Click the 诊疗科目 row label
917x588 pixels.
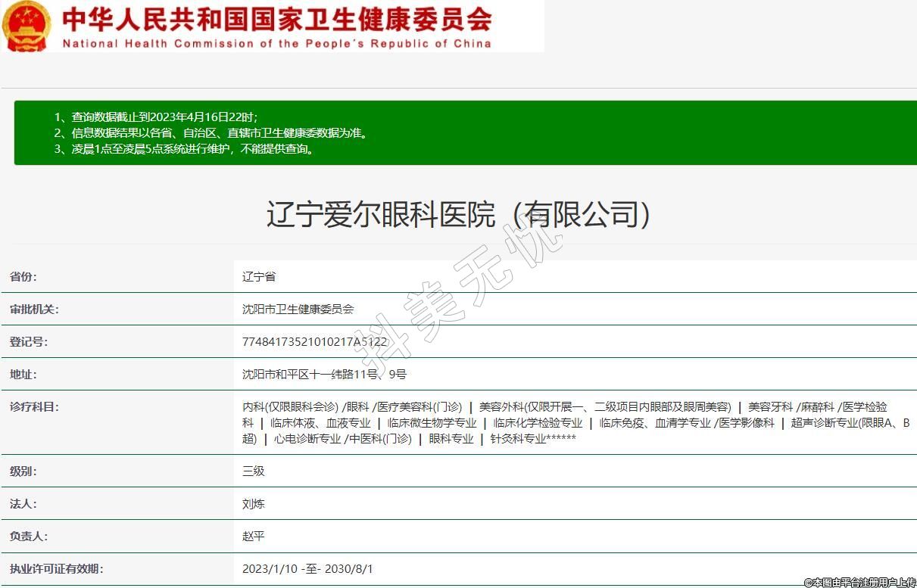point(34,407)
